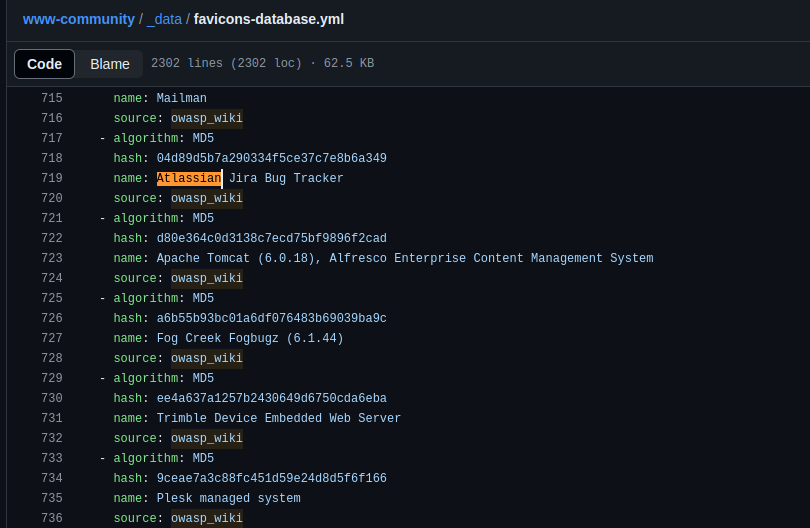The height and width of the screenshot is (528, 810).
Task: Click owasp_wiki on line 732
Action: 207,438
